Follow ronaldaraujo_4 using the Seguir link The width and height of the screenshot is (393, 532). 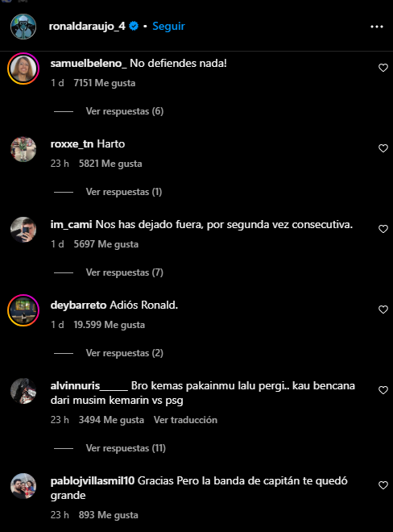pyautogui.click(x=168, y=26)
